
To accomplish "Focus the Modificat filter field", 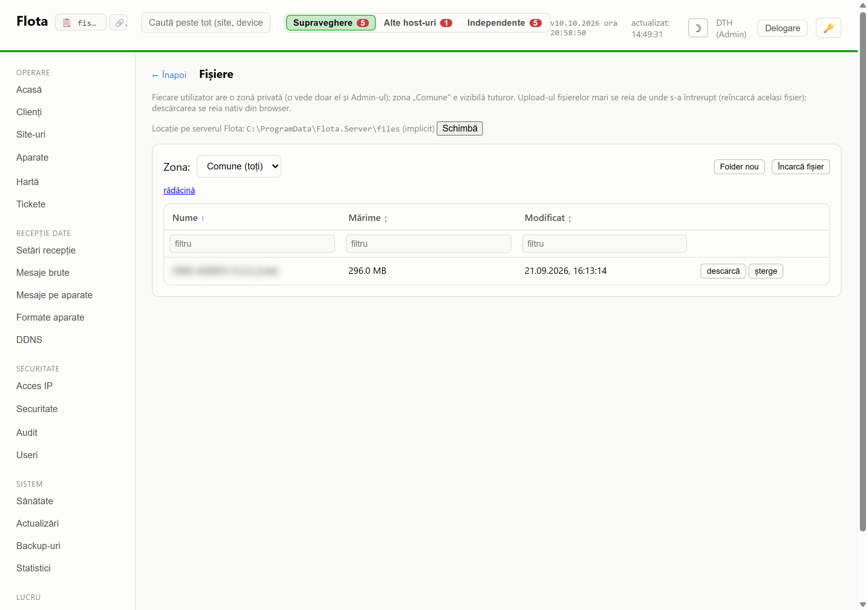I will pos(604,244).
